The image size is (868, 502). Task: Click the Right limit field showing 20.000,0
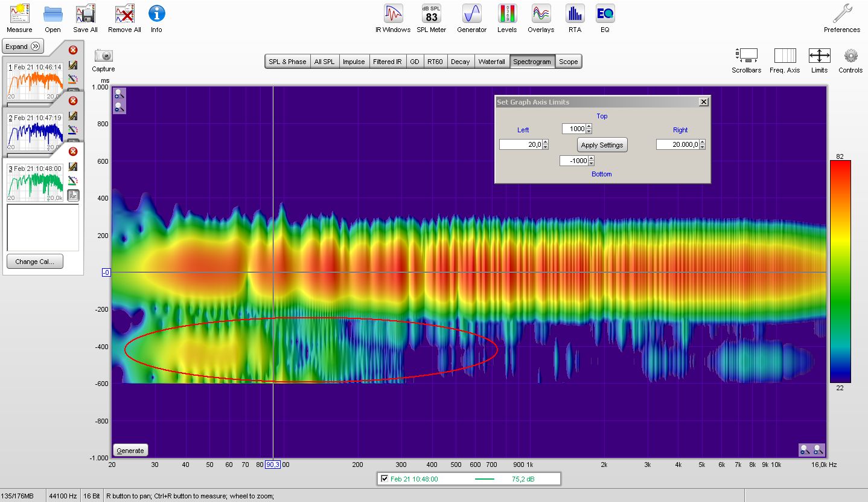[x=678, y=144]
